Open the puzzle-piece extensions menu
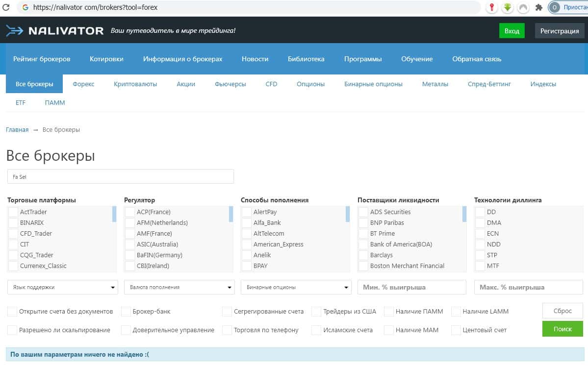Image resolution: width=588 pixels, height=366 pixels. pos(539,7)
